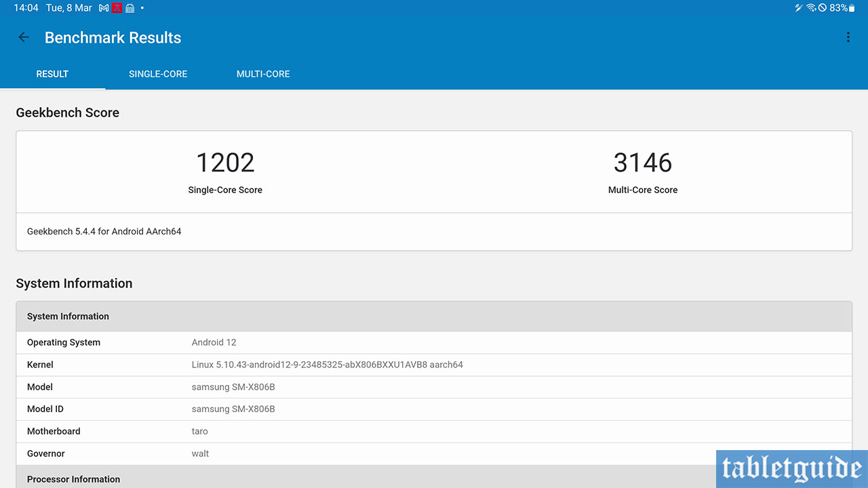Click the Kernel row label

(40, 365)
